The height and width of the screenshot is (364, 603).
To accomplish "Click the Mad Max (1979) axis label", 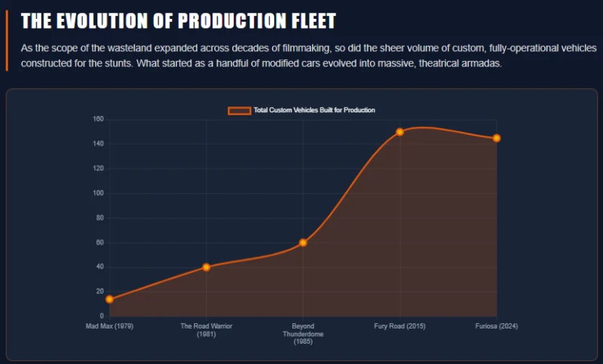I will (109, 326).
